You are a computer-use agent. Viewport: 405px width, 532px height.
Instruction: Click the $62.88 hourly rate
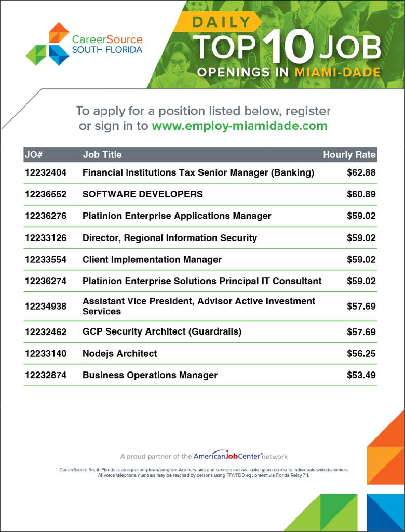coord(361,172)
